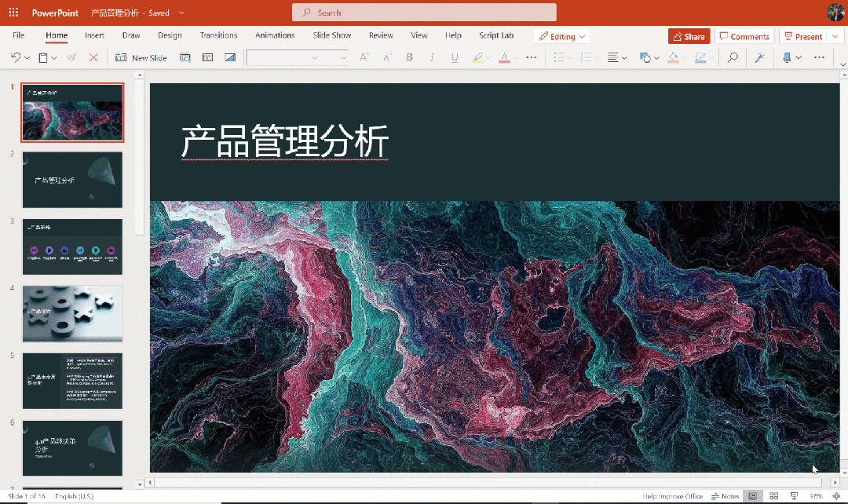Open the Editing mode dropdown
This screenshot has height=504, width=848.
(x=562, y=36)
